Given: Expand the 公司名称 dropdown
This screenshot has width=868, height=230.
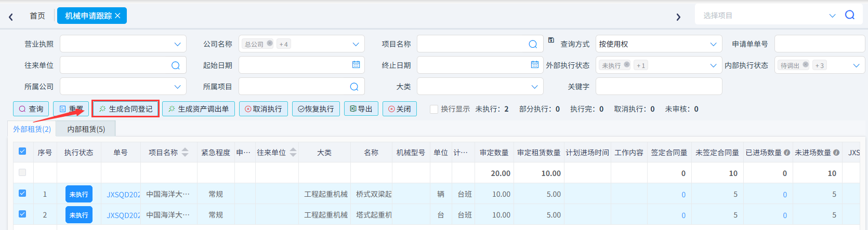Looking at the screenshot, I should [356, 44].
